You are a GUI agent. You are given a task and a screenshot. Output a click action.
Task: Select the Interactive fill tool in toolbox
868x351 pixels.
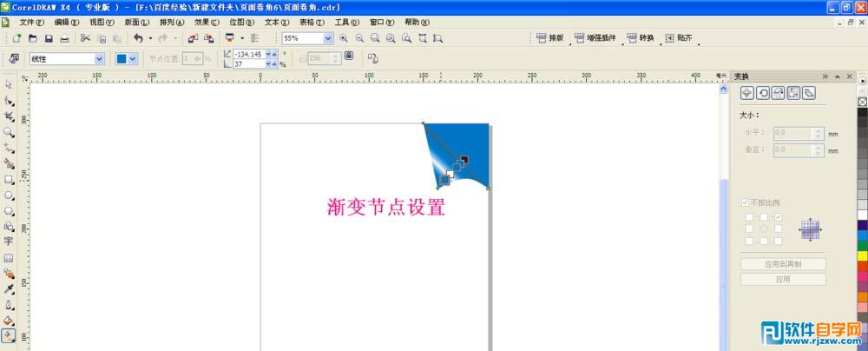[9, 336]
